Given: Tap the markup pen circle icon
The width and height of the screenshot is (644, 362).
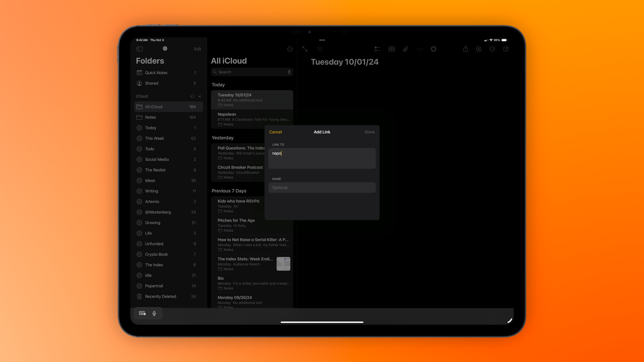Looking at the screenshot, I should (478, 49).
